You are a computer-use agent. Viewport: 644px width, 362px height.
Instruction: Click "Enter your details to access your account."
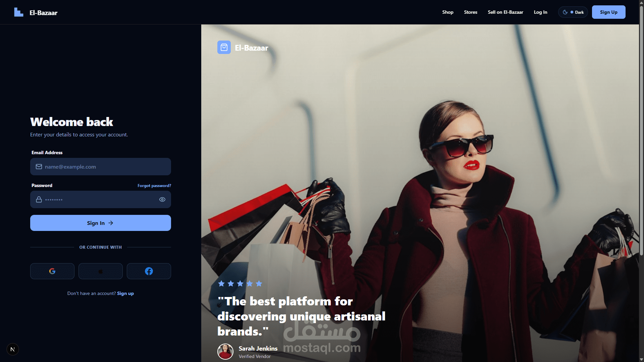coord(79,134)
